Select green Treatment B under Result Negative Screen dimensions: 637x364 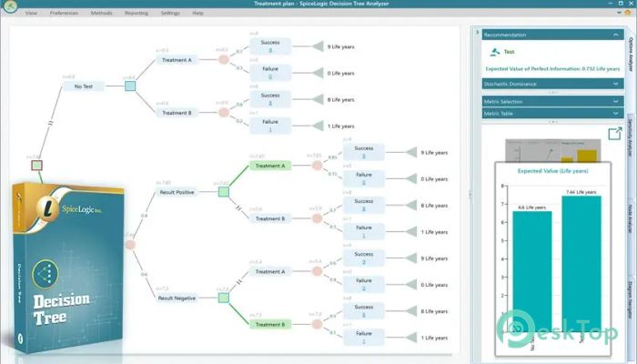pos(270,324)
